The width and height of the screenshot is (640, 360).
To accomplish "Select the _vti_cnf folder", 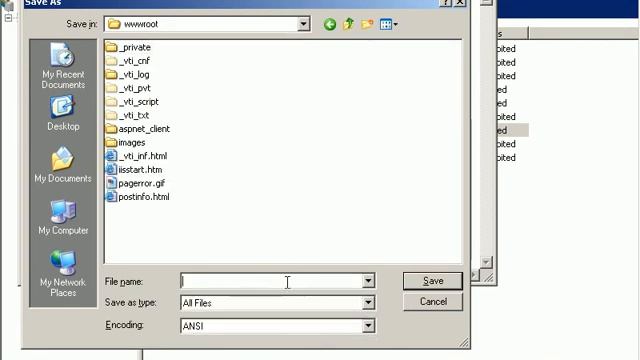I will click(128, 61).
